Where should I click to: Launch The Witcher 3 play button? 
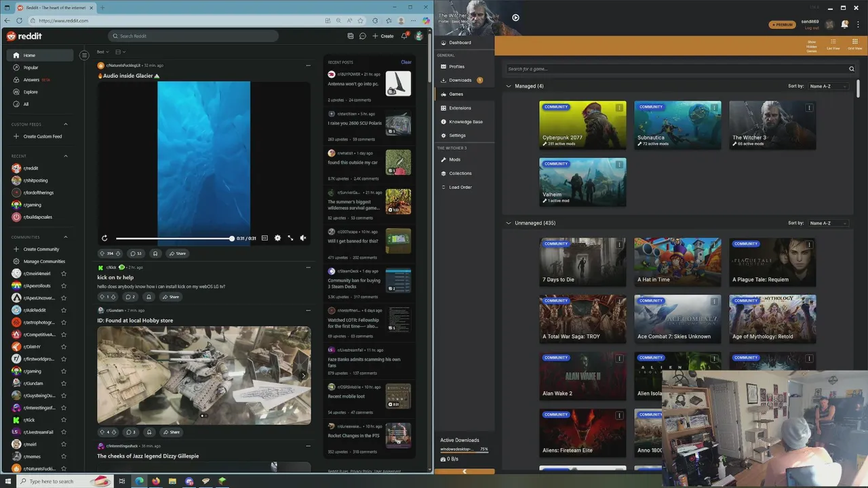point(515,18)
